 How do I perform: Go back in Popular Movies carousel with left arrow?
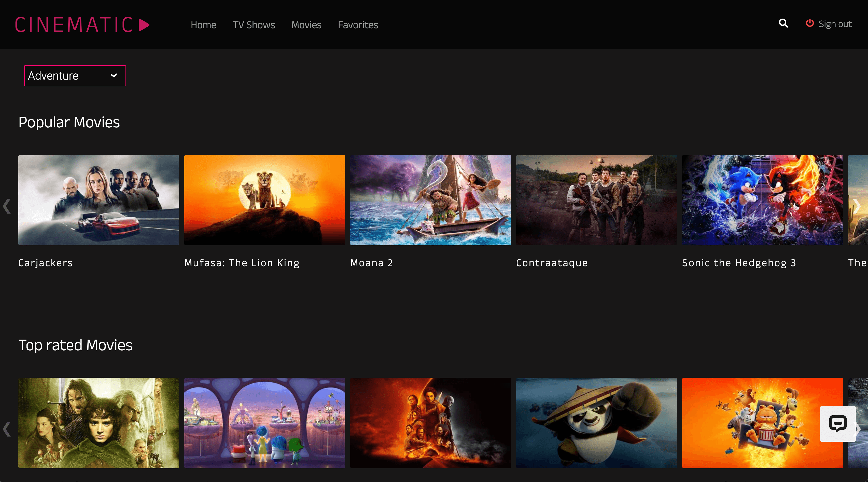[x=7, y=206]
